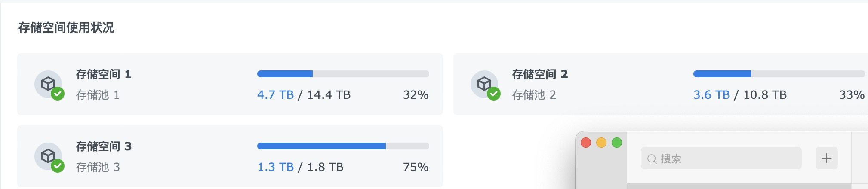This screenshot has height=189, width=868.
Task: Click the blue 1.3 TB used value
Action: [x=275, y=167]
